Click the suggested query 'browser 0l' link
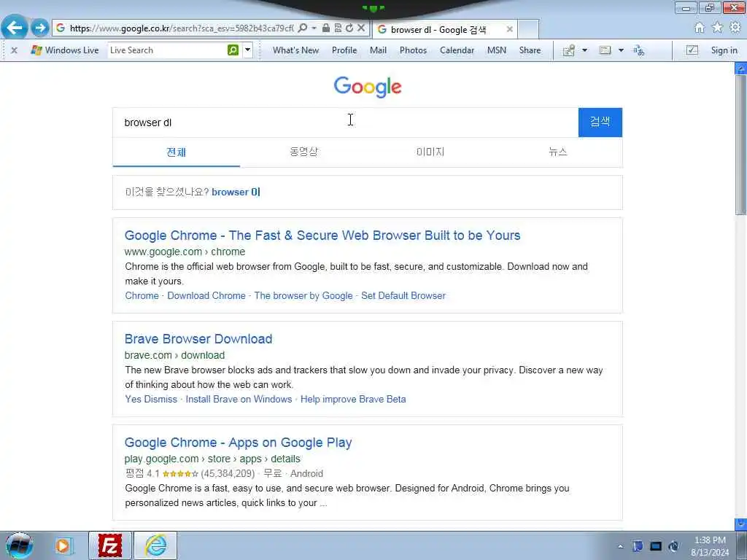Screen dimensions: 747x560 pos(236,192)
